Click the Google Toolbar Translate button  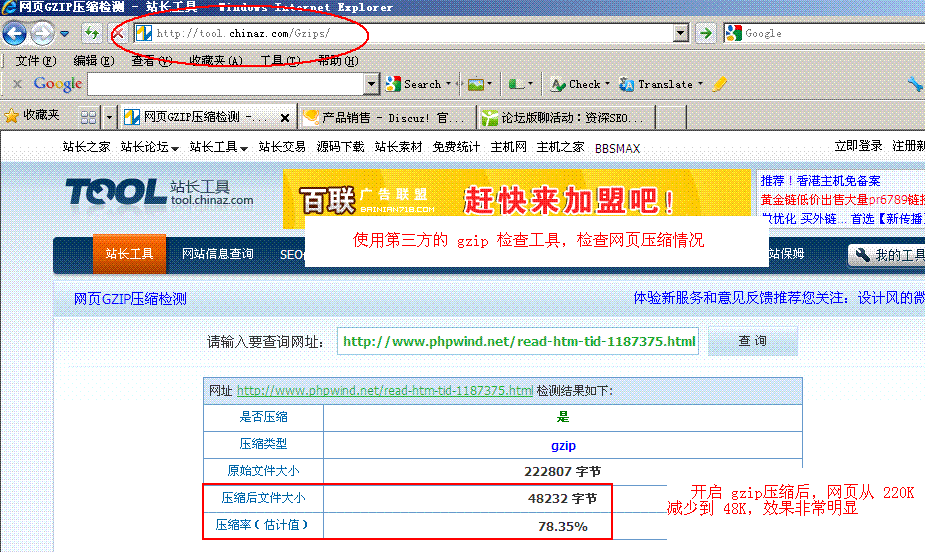pyautogui.click(x=660, y=84)
